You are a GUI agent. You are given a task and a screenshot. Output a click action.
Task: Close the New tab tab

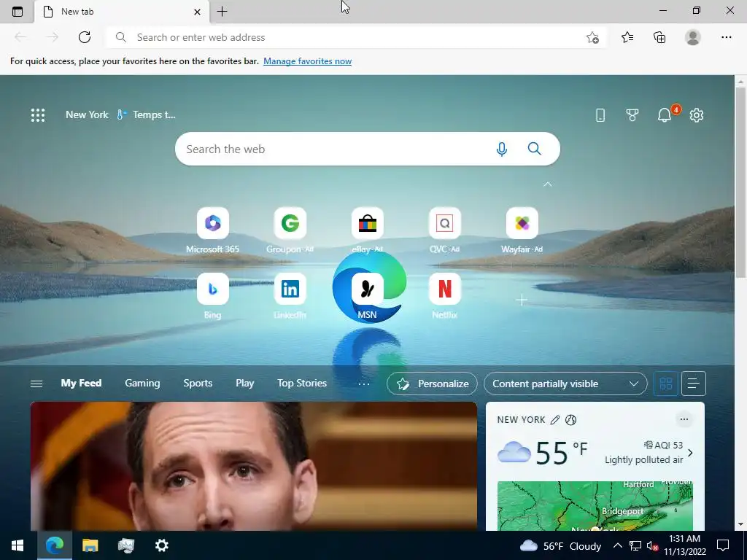197,12
